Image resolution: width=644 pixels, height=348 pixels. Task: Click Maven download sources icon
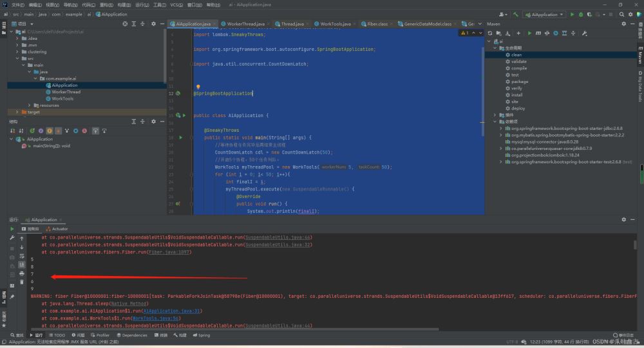pyautogui.click(x=507, y=33)
